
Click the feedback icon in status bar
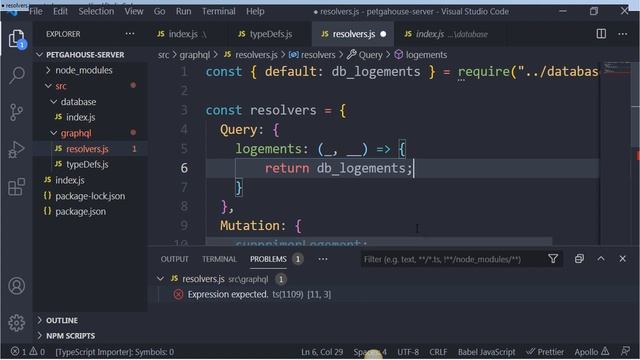[625, 351]
